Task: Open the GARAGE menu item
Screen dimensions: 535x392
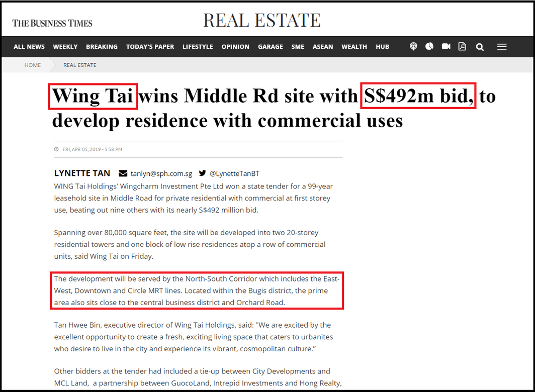Action: (x=271, y=47)
